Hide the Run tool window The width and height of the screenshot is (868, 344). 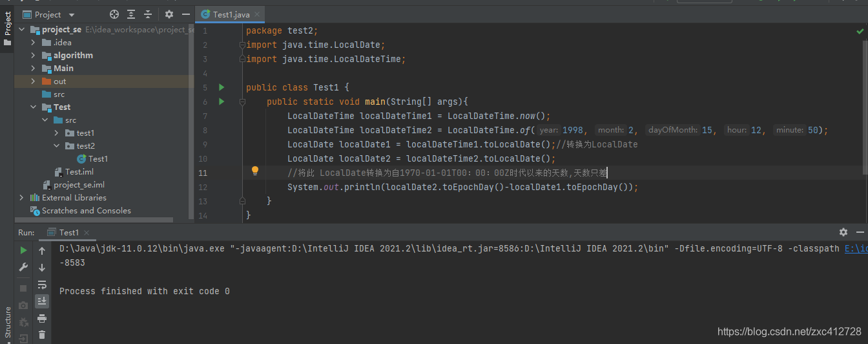[862, 232]
